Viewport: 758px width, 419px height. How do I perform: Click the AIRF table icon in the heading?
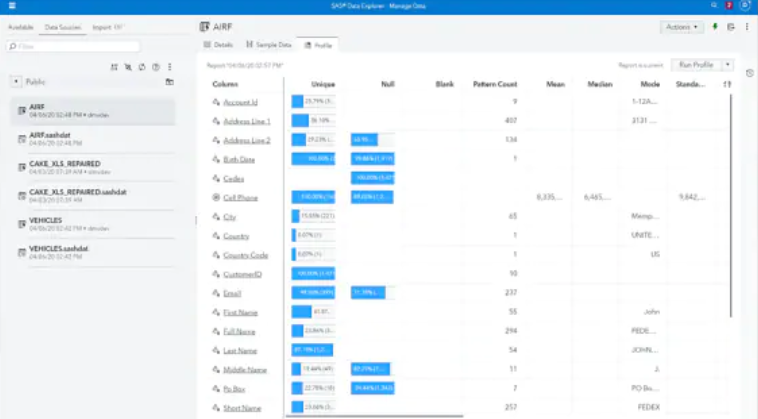[204, 27]
